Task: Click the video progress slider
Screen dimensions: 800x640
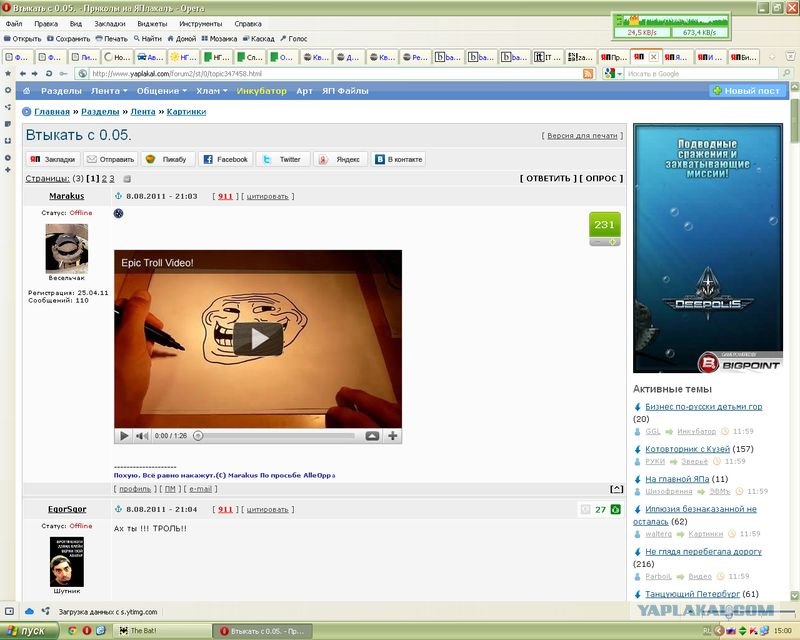Action: coord(275,436)
